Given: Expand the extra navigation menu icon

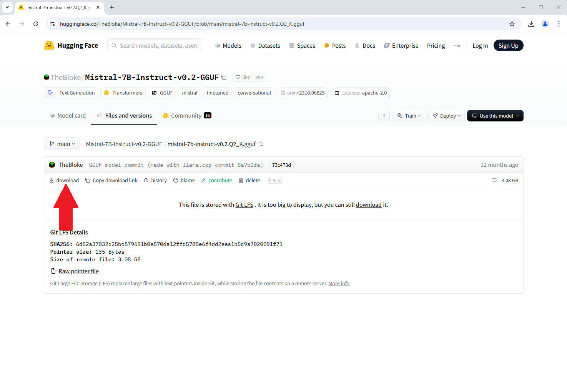Looking at the screenshot, I should point(457,45).
